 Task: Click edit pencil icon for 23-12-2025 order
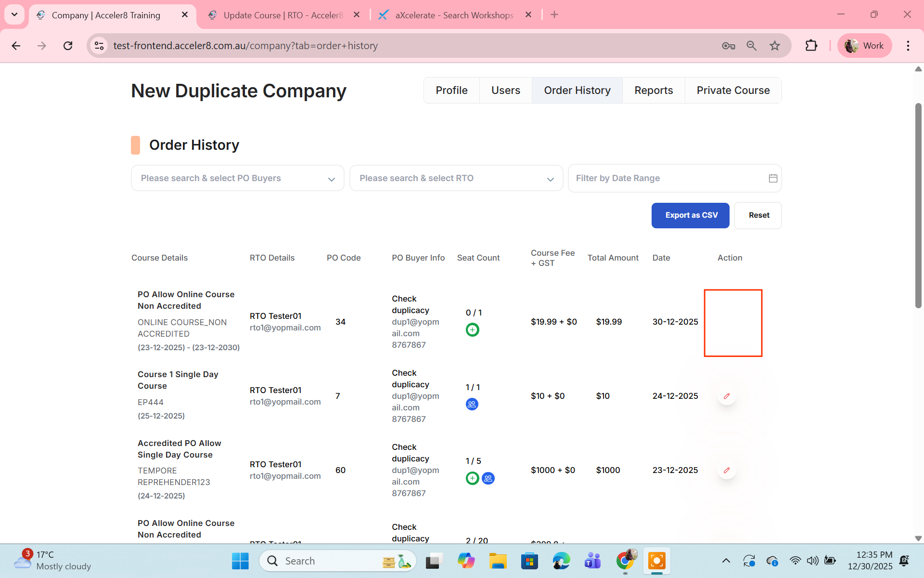click(727, 470)
